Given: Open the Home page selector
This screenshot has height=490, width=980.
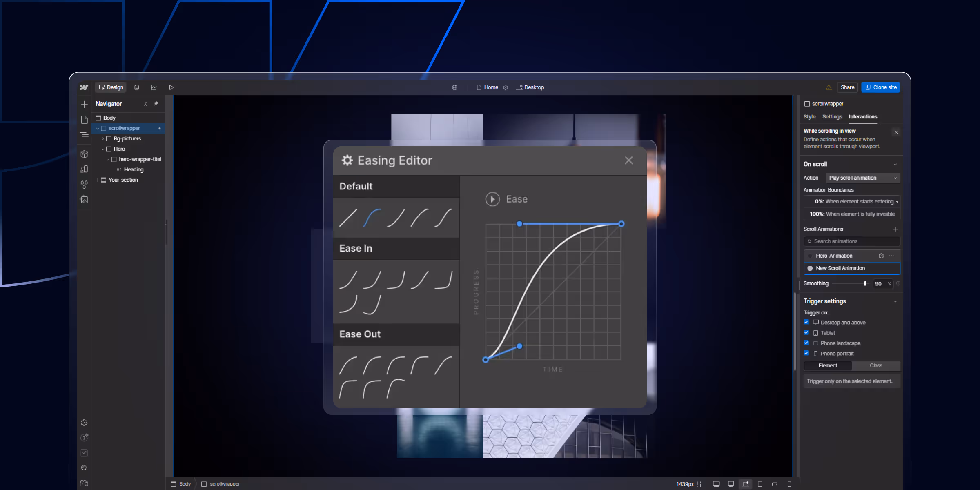Looking at the screenshot, I should pyautogui.click(x=488, y=87).
